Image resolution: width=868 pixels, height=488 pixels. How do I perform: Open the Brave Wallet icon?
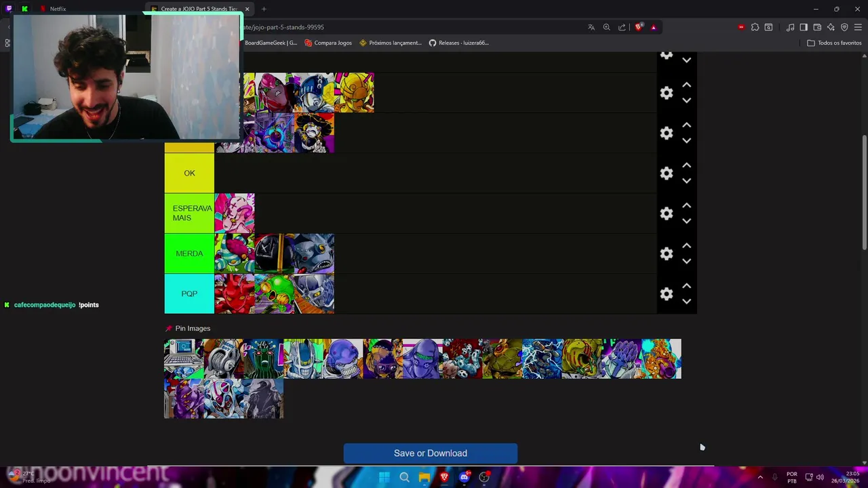click(817, 27)
